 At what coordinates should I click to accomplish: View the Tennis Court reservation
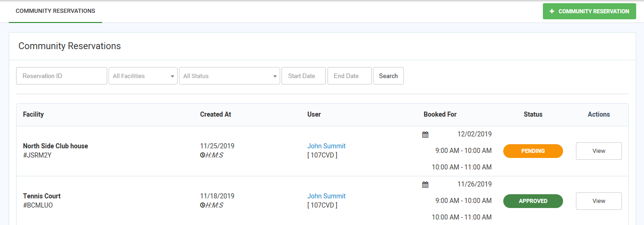(x=598, y=201)
